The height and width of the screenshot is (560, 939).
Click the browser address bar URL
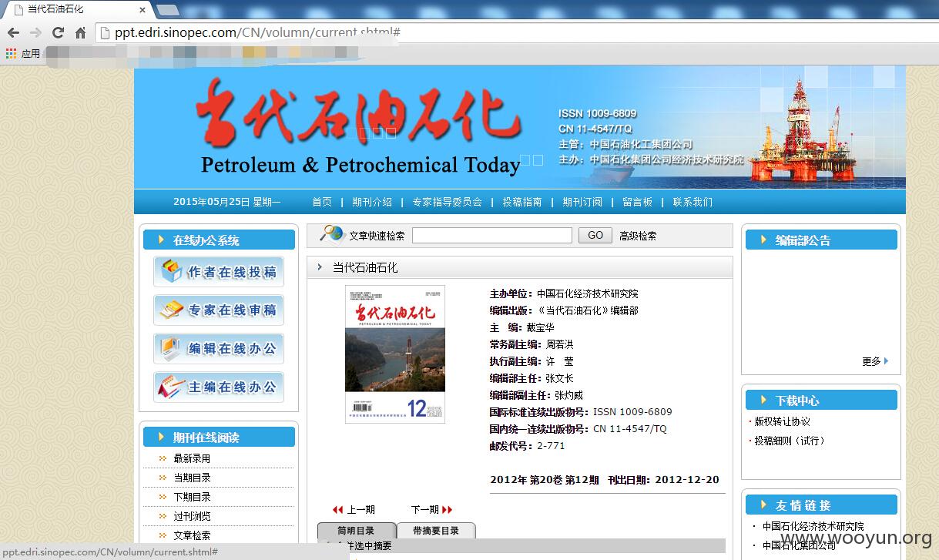pyautogui.click(x=257, y=32)
